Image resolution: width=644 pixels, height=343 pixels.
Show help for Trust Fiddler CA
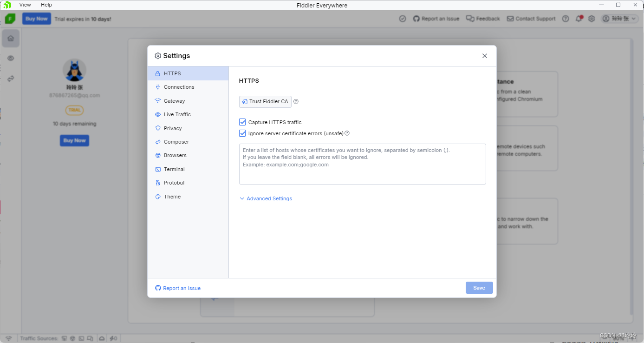[296, 101]
